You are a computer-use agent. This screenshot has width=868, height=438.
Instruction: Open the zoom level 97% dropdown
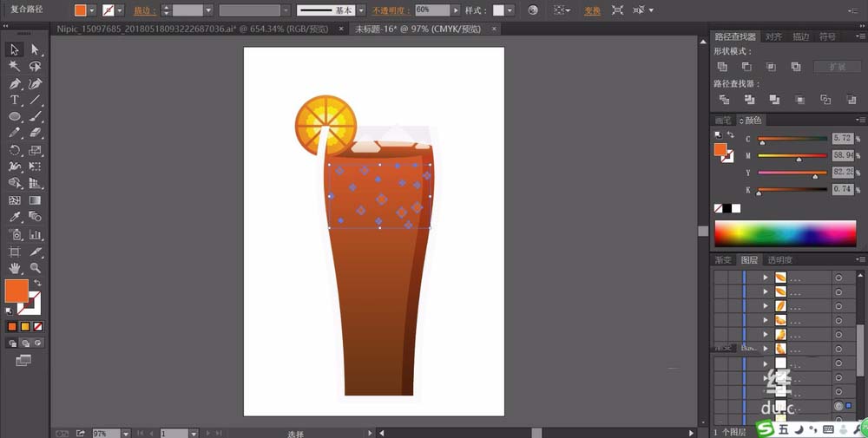click(126, 434)
